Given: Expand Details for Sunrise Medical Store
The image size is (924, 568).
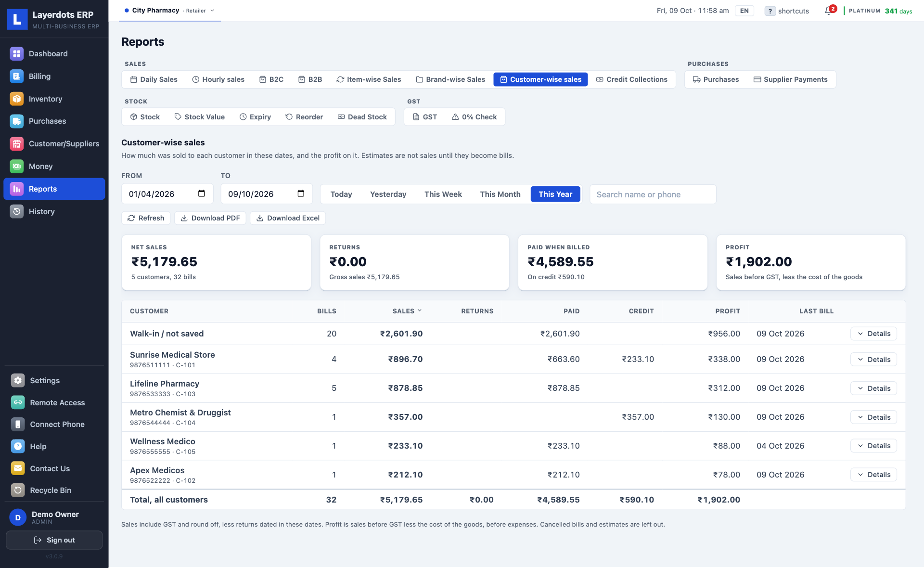Looking at the screenshot, I should [x=873, y=360].
